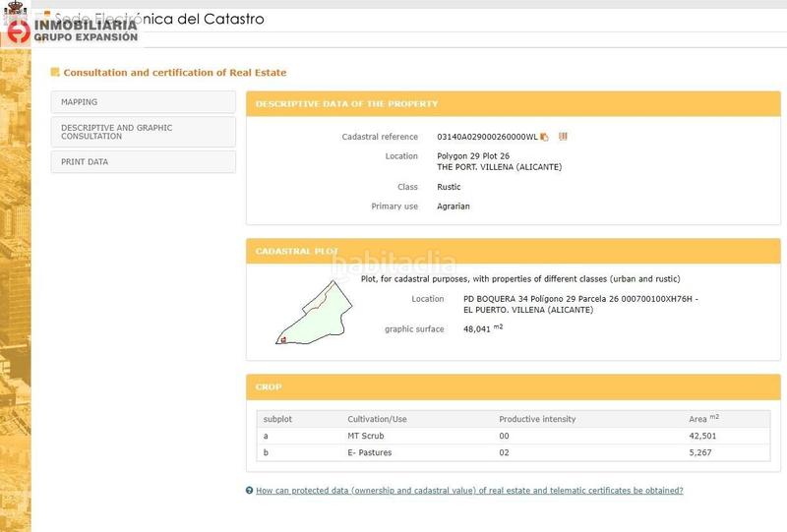
Task: Open the link about obtaining protected data
Action: [x=469, y=490]
